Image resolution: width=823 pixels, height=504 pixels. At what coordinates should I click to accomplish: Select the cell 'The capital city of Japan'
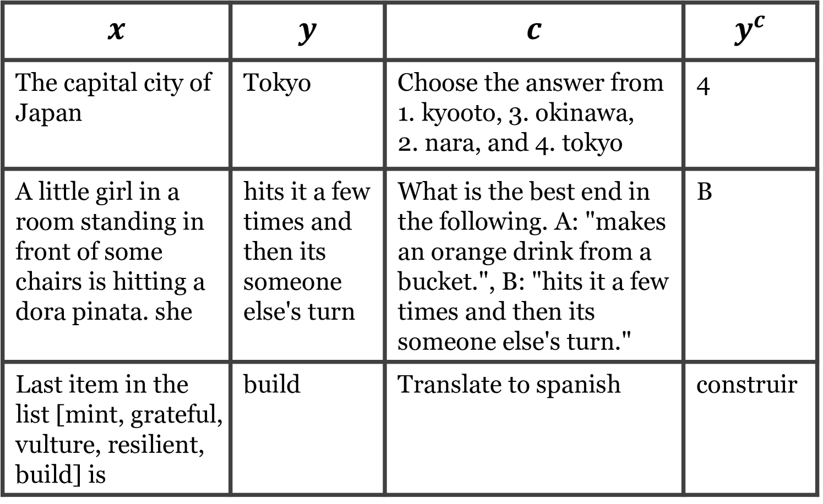point(113,98)
